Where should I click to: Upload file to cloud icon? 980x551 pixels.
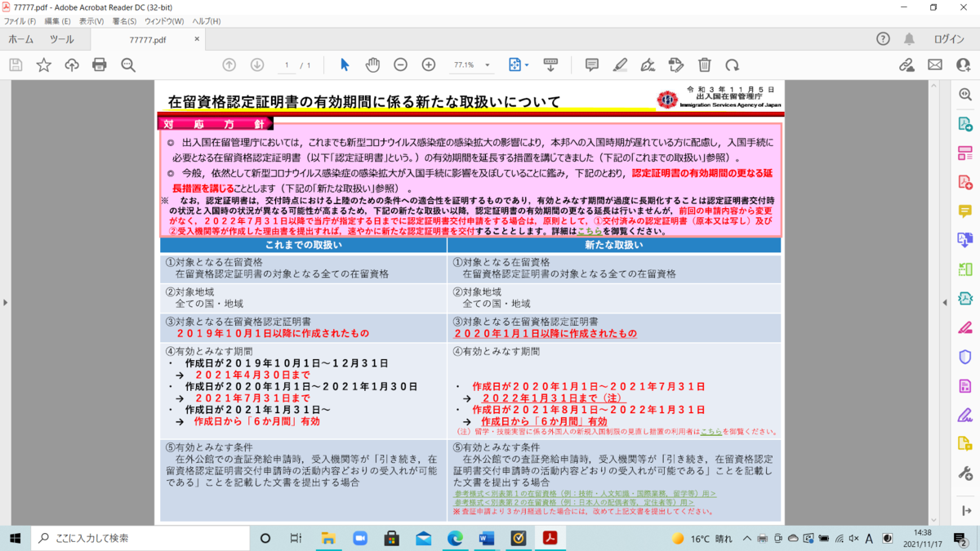click(72, 64)
